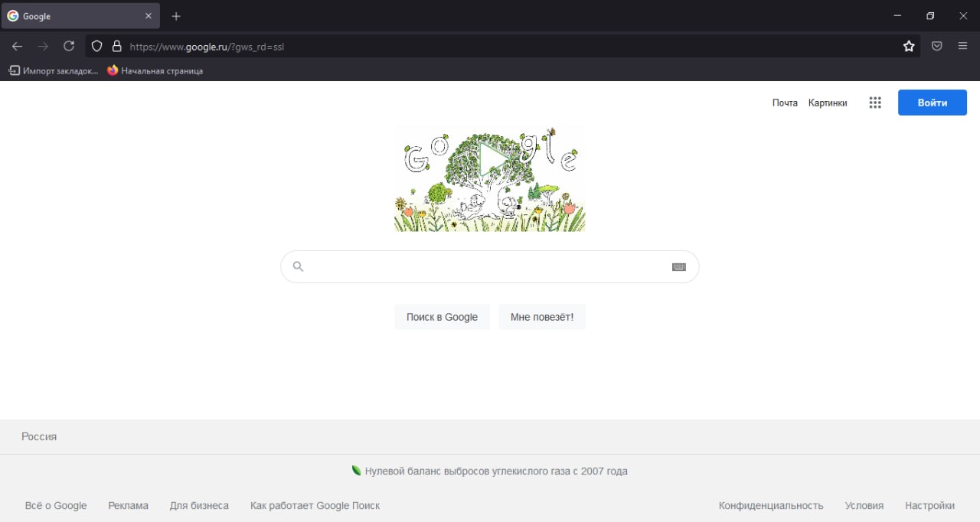Open the Реклама footer link
Screen dimensions: 980x522
(x=129, y=505)
